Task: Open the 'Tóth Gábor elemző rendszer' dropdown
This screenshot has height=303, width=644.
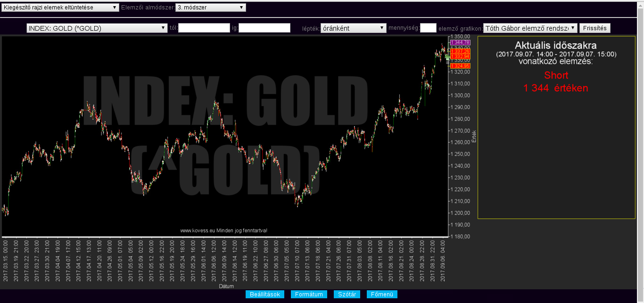Action: click(x=530, y=28)
